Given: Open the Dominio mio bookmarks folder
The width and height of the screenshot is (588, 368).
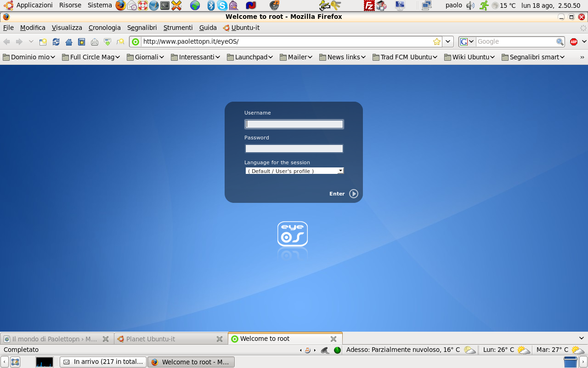Looking at the screenshot, I should coord(29,57).
